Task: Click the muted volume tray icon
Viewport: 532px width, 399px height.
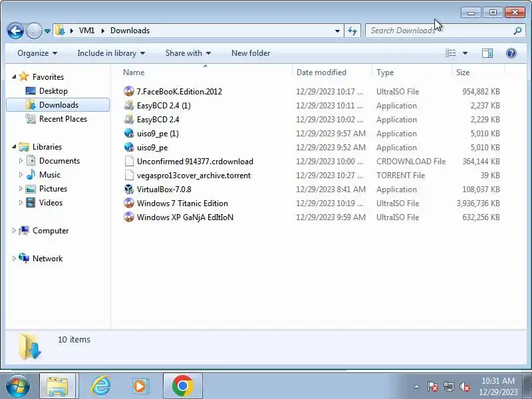Action: (x=464, y=386)
